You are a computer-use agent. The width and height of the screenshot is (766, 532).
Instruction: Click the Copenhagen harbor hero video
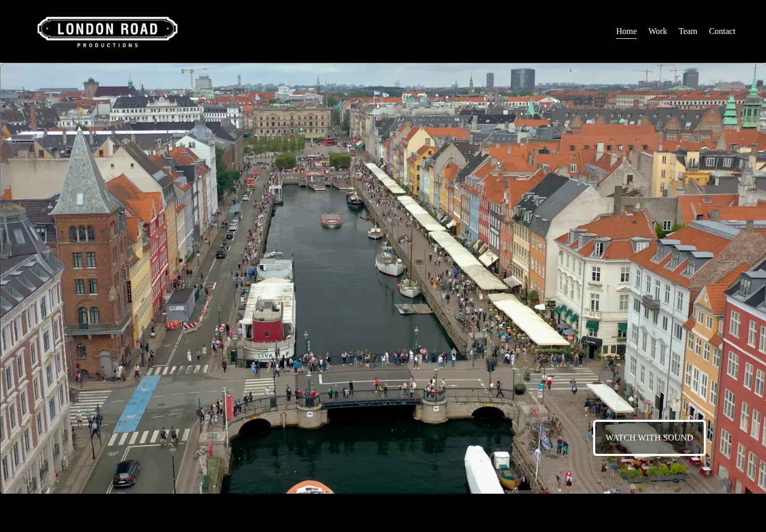tap(383, 278)
